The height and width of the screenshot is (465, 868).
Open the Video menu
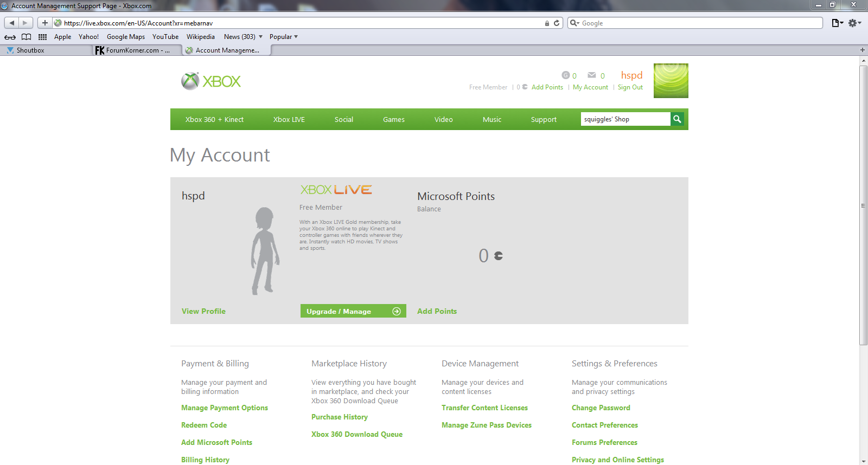(444, 119)
